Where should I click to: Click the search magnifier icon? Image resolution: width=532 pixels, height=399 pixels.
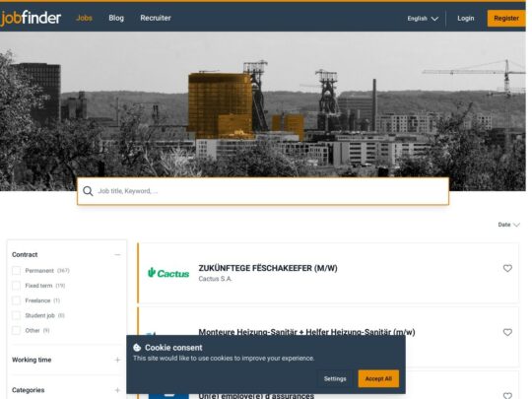tap(88, 191)
